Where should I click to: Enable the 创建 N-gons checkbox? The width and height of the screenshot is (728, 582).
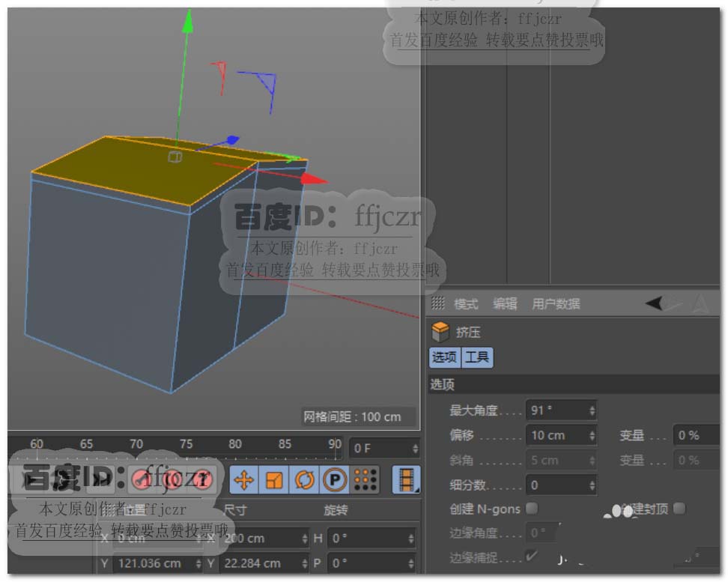coord(532,508)
